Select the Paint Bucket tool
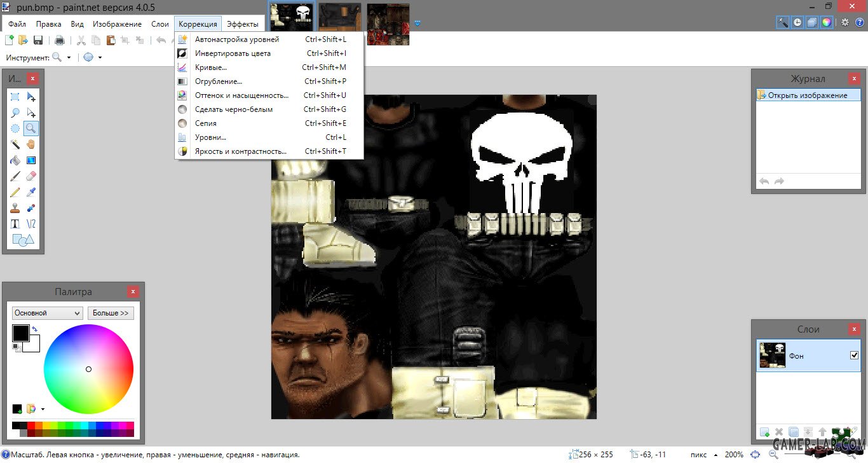 (15, 160)
